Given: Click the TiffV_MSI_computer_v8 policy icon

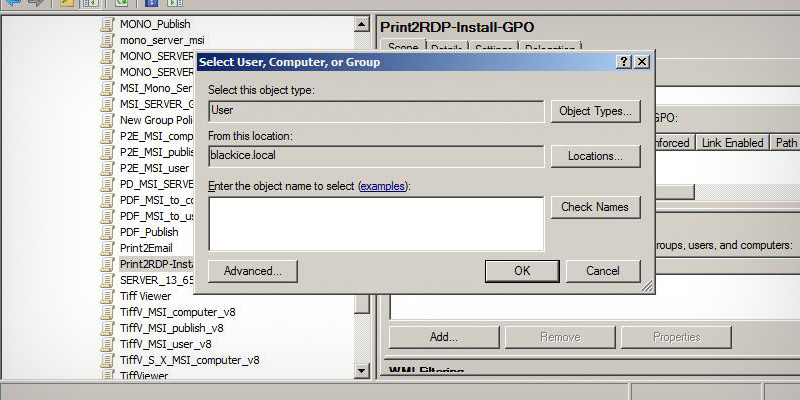Looking at the screenshot, I should pos(108,312).
